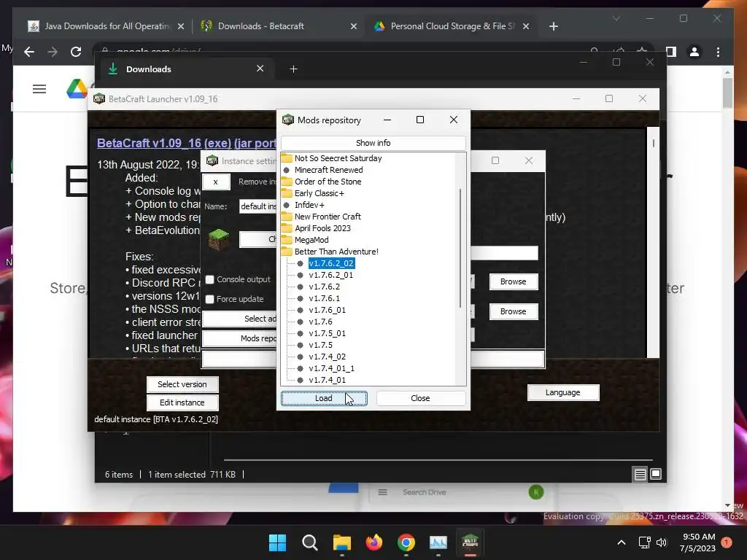Select mod version v1.7.6
747x560 pixels.
[321, 322]
